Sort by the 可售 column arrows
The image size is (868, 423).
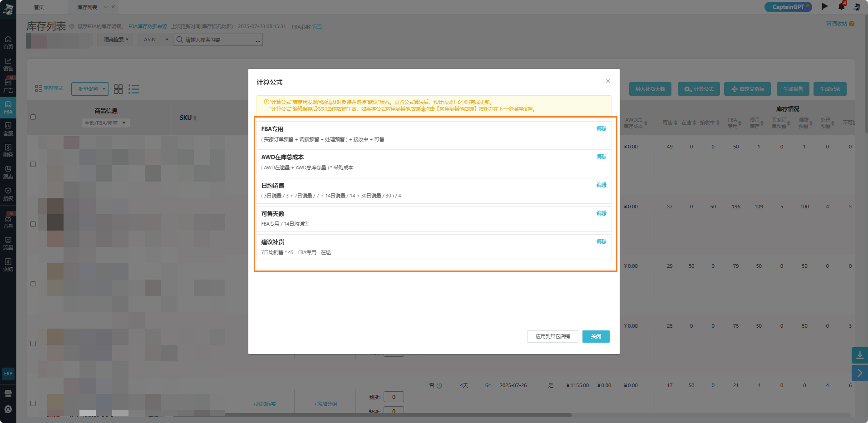click(676, 123)
